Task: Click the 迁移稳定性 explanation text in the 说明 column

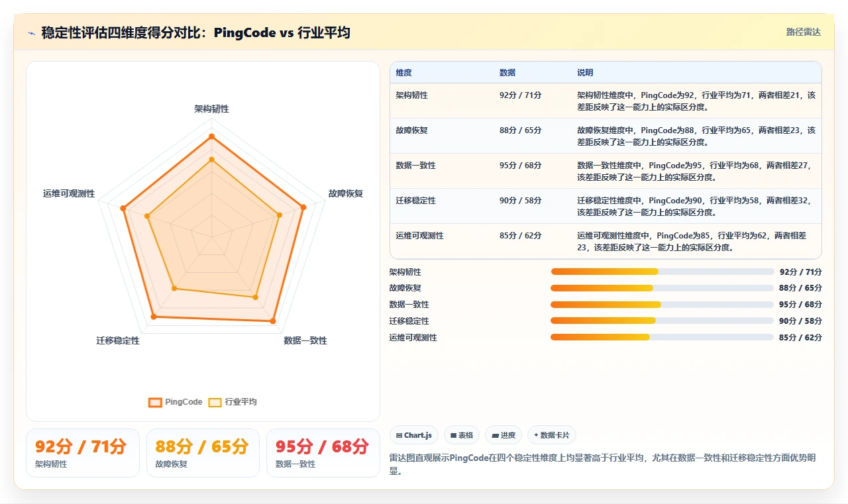Action: coord(694,206)
